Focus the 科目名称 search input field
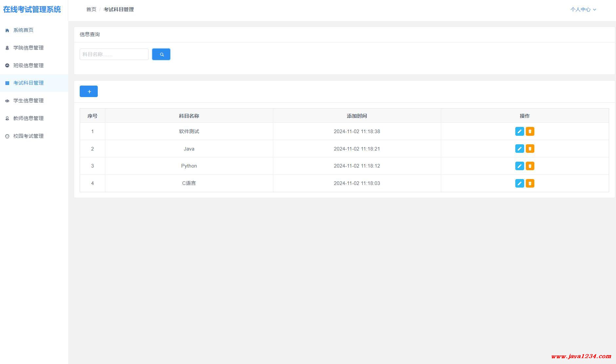Viewport: 616px width, 364px height. (114, 54)
